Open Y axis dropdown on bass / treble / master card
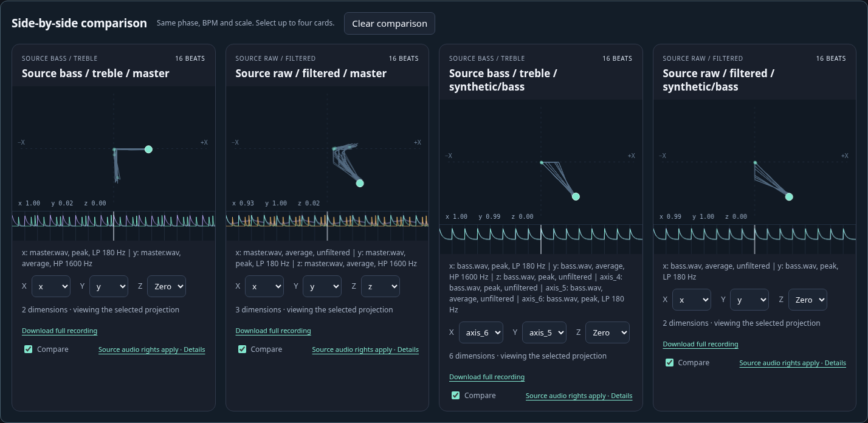Image resolution: width=868 pixels, height=423 pixels. pyautogui.click(x=109, y=286)
